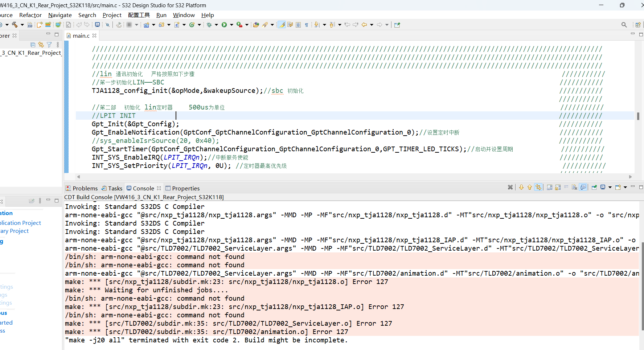Open the Application Project link
The image size is (644, 350).
pos(20,223)
